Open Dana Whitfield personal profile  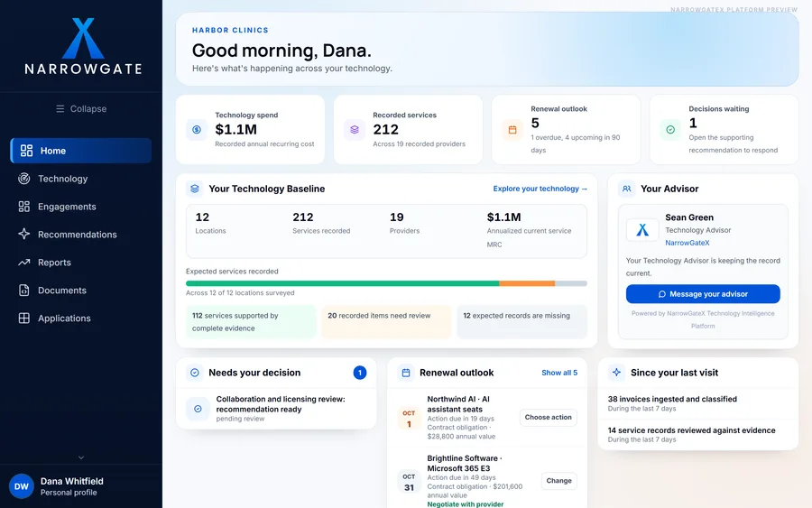click(81, 486)
